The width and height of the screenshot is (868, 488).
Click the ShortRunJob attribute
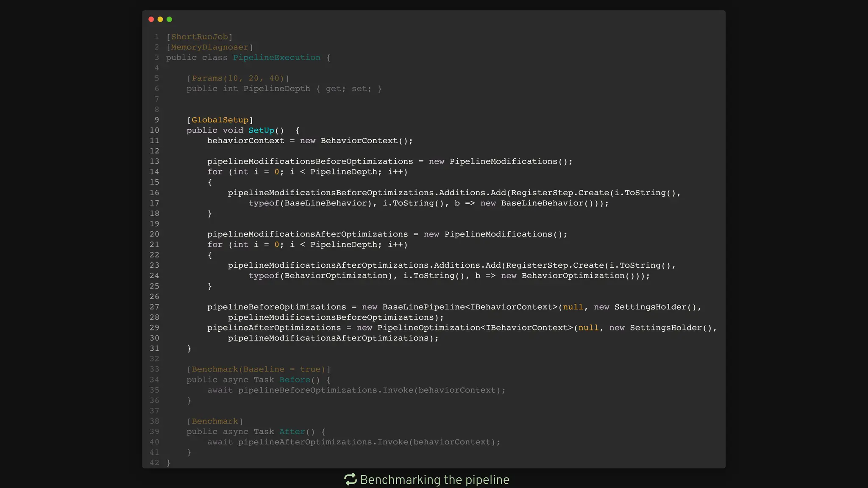click(x=200, y=37)
